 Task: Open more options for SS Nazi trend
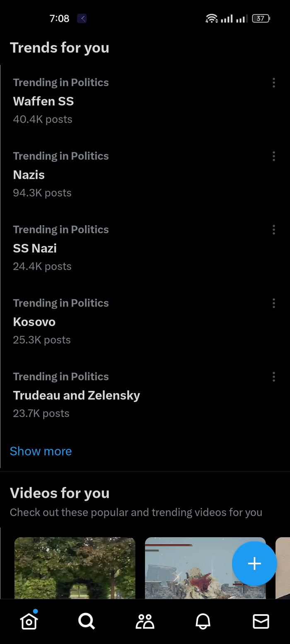tap(274, 230)
